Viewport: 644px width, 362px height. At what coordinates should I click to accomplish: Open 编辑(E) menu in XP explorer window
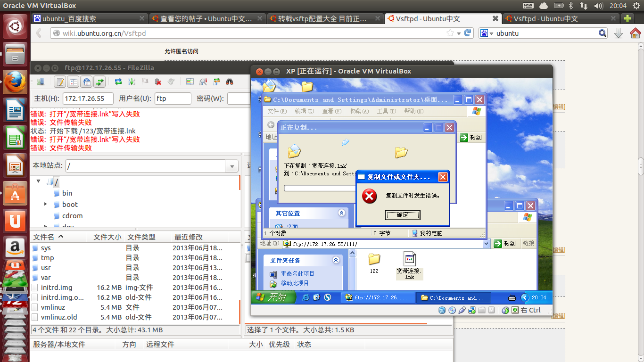(305, 111)
